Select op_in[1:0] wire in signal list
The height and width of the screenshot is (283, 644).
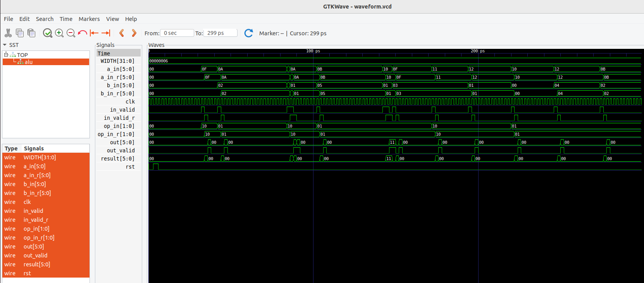(46, 229)
